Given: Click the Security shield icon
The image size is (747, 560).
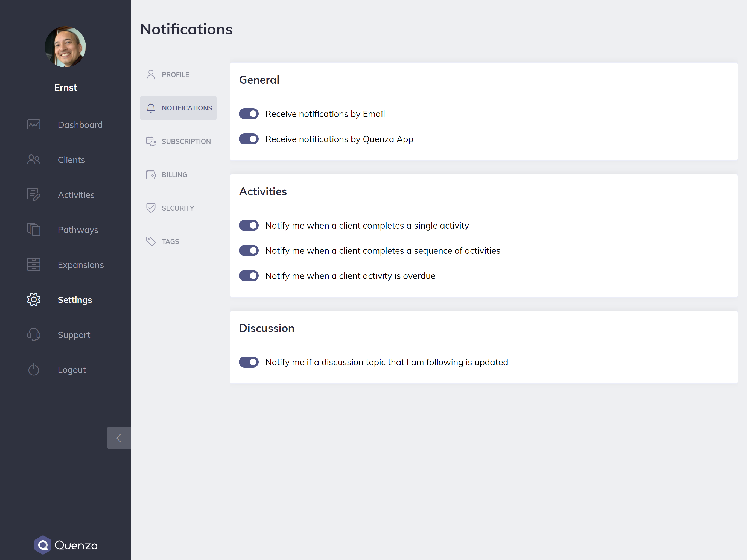Looking at the screenshot, I should click(151, 208).
